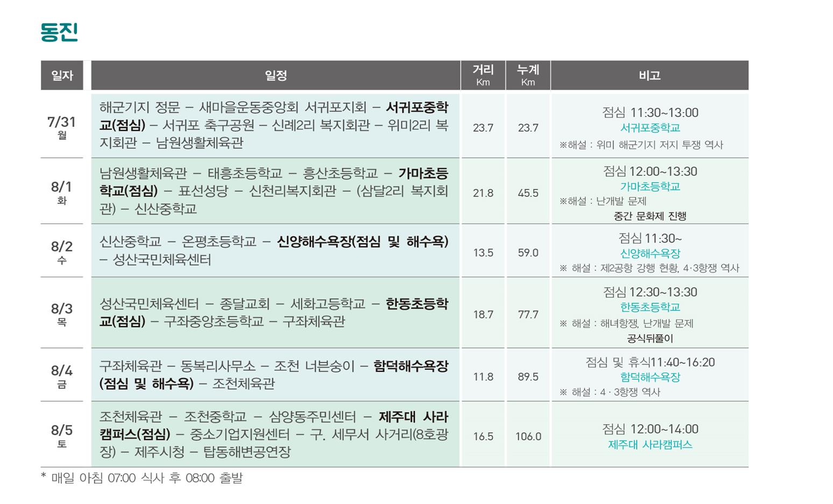Click the '누계 Km' column header
Viewport: 833px width, 504px height.
tap(528, 75)
